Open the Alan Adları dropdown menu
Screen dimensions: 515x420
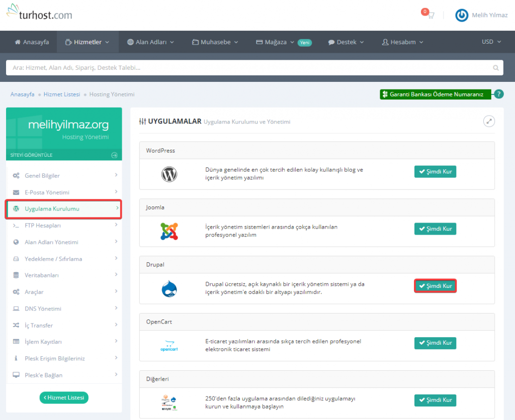[x=150, y=42]
